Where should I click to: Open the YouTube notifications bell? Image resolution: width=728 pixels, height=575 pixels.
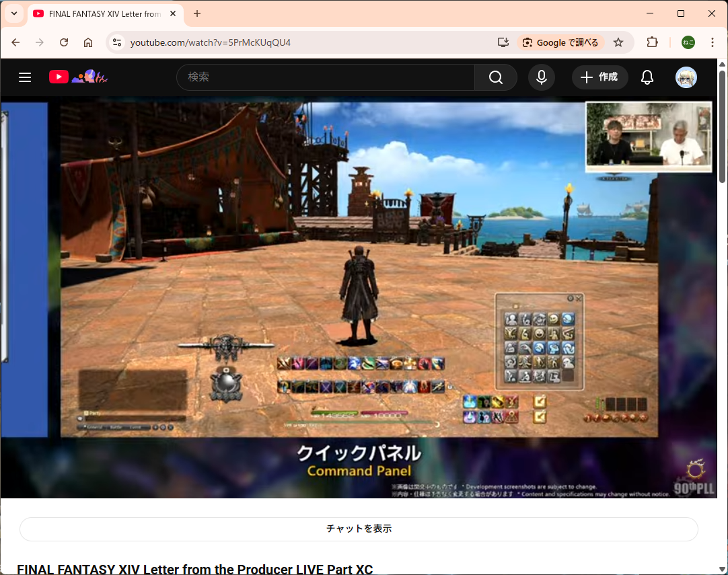pyautogui.click(x=647, y=77)
